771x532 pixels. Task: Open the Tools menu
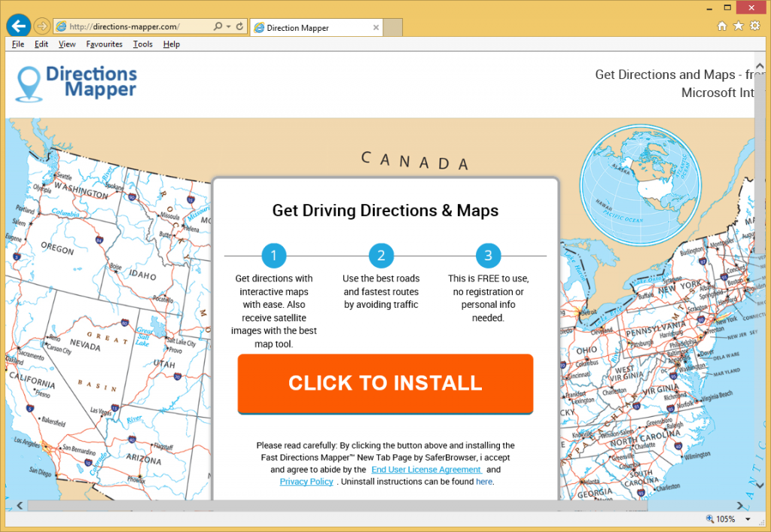(142, 44)
